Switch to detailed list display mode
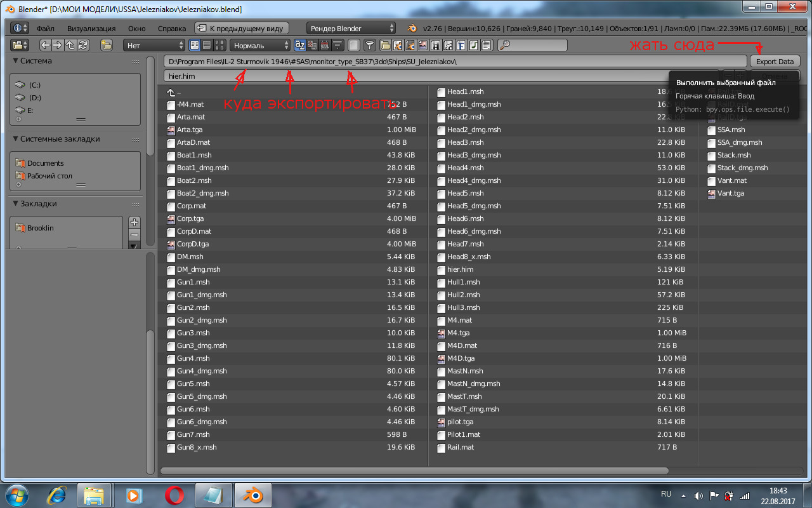Image resolution: width=812 pixels, height=508 pixels. pyautogui.click(x=207, y=45)
